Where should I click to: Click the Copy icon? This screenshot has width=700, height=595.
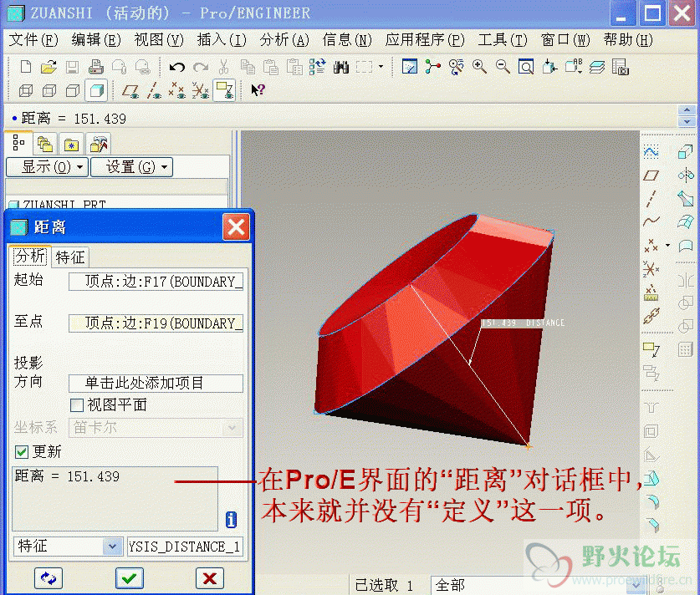click(x=248, y=67)
